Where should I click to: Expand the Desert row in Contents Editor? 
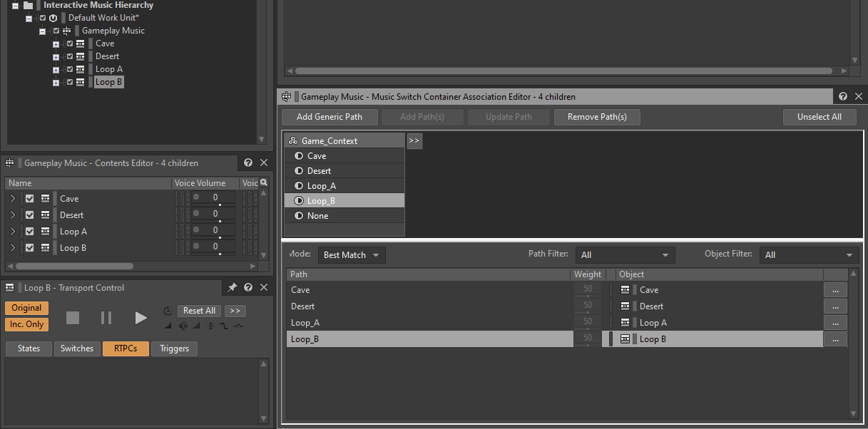[x=13, y=215]
